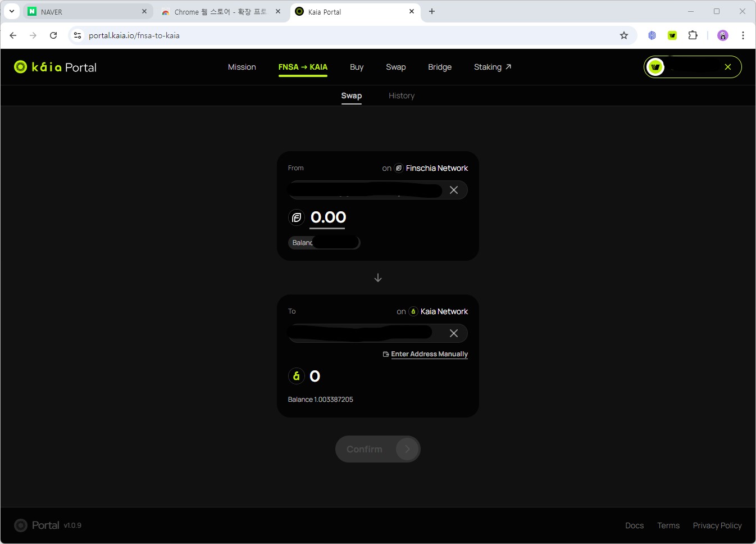Disconnect wallet using header X icon

[x=728, y=67]
